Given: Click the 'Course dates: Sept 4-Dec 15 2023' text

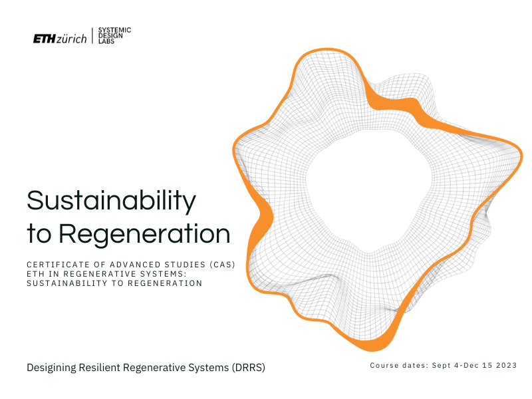Looking at the screenshot, I should click(444, 365).
